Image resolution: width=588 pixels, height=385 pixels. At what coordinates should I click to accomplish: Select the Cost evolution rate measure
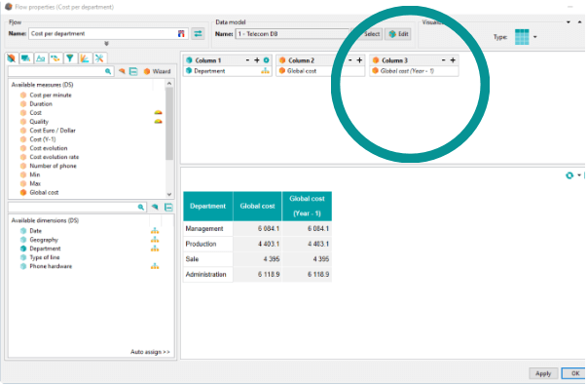tap(55, 157)
